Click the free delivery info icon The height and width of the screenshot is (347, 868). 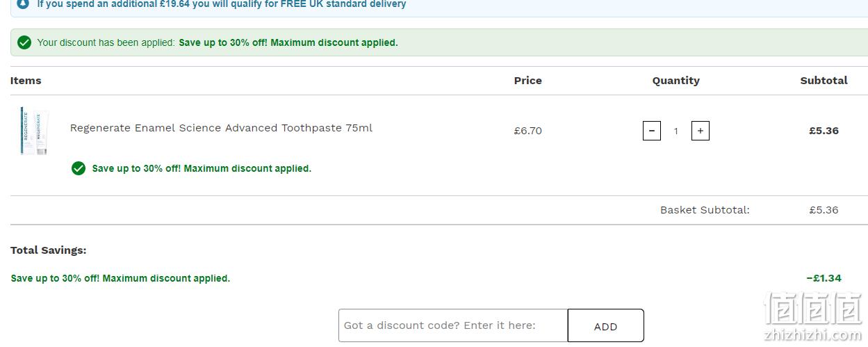(24, 3)
